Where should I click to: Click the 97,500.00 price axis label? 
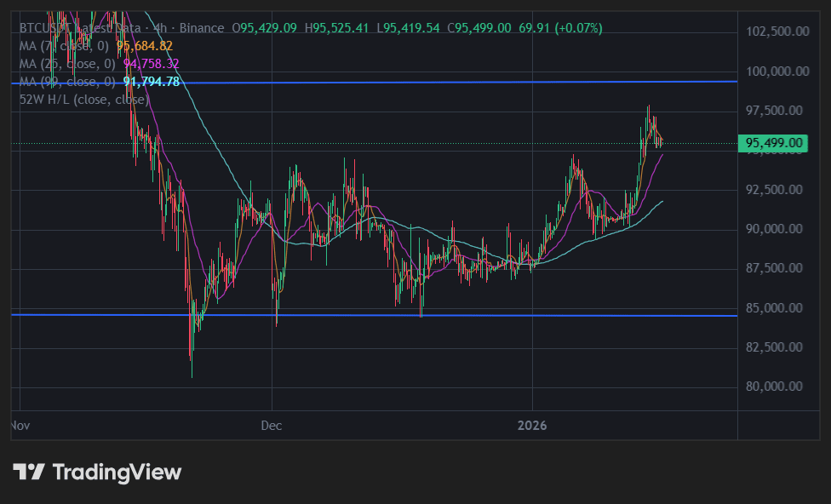pyautogui.click(x=774, y=110)
